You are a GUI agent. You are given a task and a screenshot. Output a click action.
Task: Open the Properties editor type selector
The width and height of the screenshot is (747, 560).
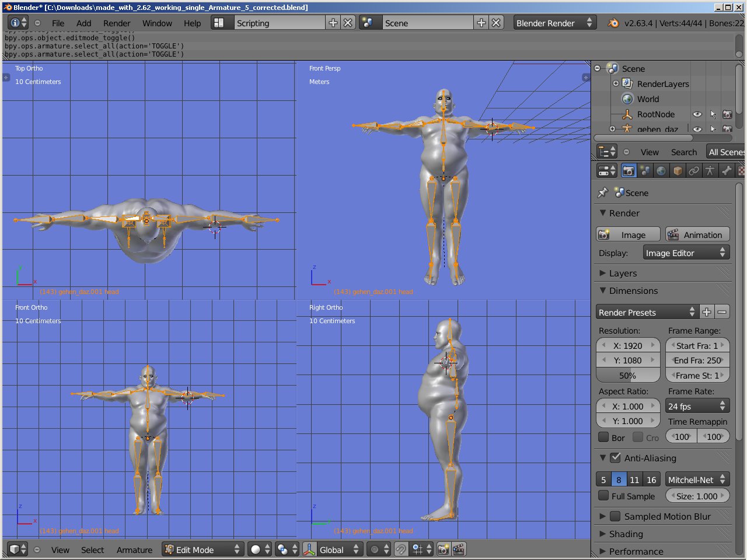[607, 170]
